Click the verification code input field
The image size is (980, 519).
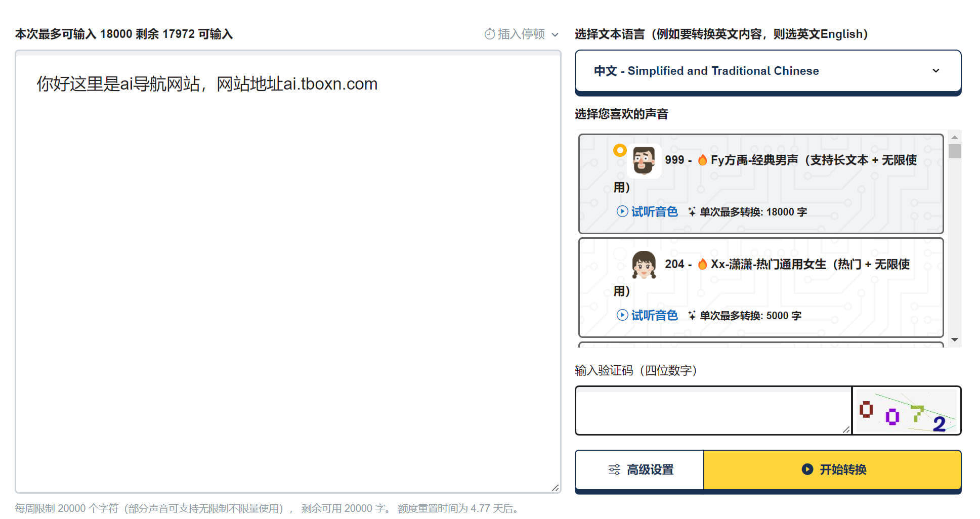pos(712,411)
